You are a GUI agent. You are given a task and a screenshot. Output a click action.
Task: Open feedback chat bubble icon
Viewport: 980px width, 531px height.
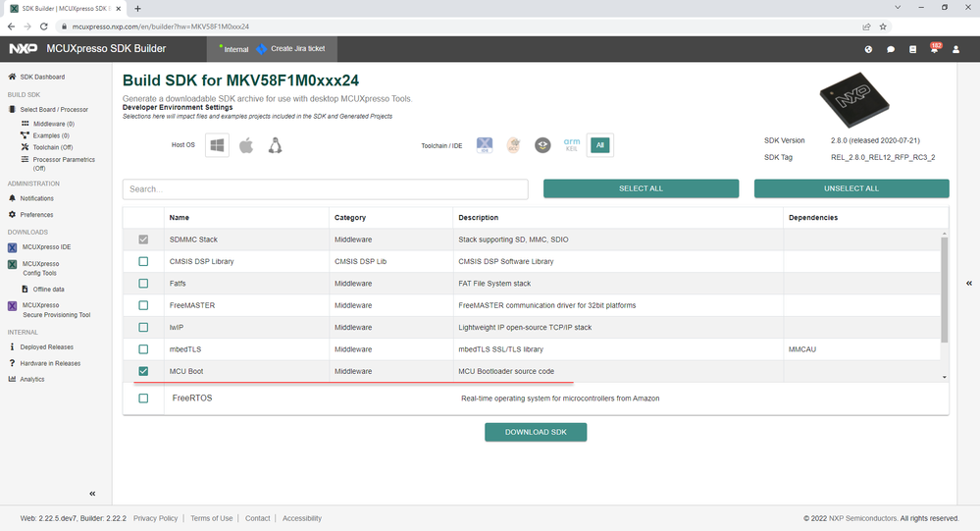tap(891, 49)
